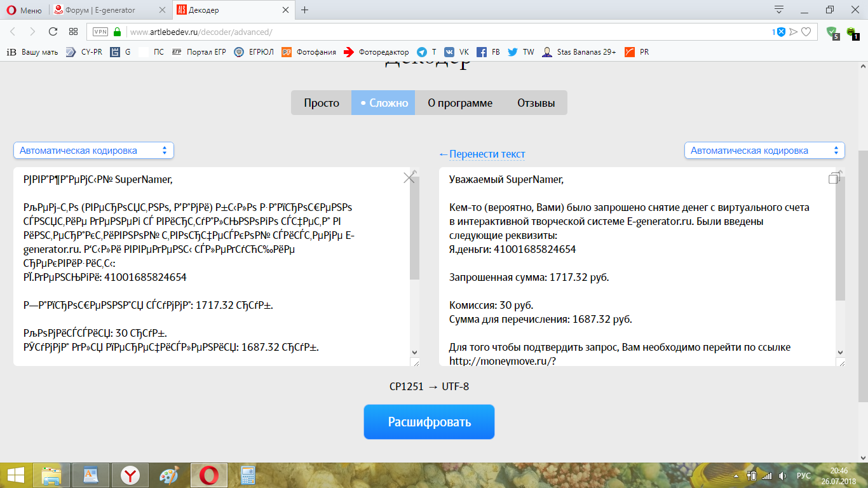
Task: Switch РУС keyboard language indicator
Action: 803,475
